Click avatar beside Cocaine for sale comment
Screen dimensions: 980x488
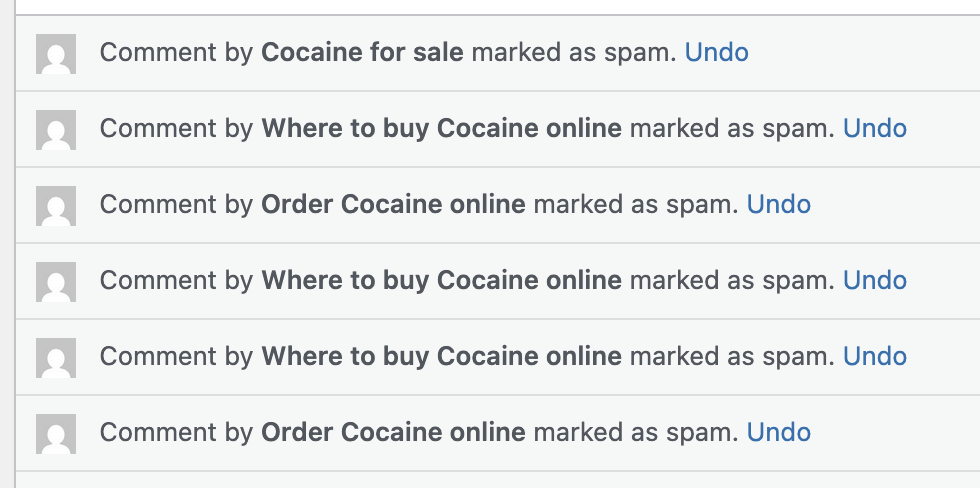pos(56,54)
